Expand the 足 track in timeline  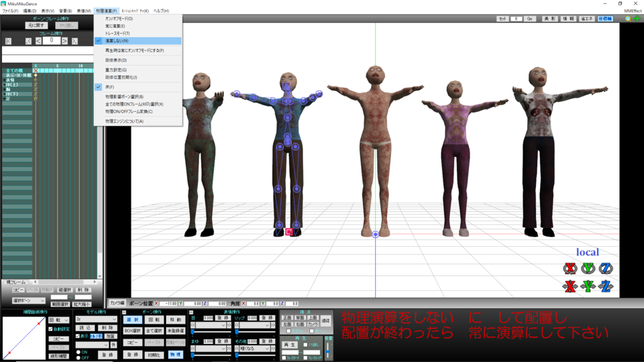pos(4,99)
